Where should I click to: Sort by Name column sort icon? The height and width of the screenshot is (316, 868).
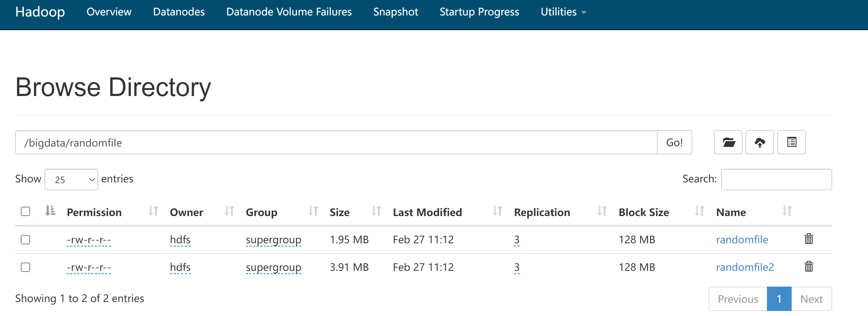point(787,211)
